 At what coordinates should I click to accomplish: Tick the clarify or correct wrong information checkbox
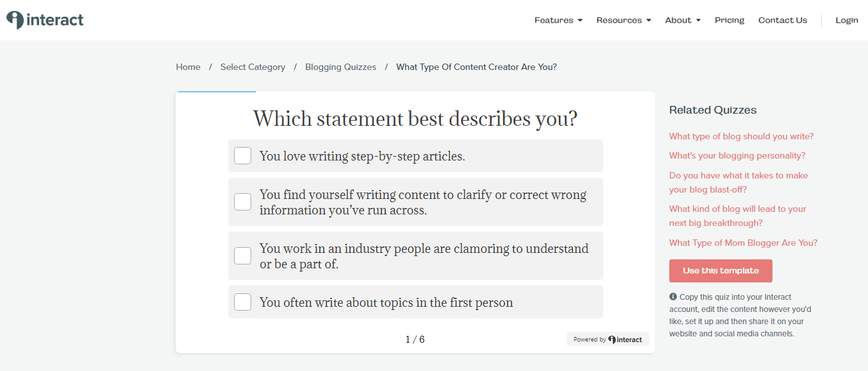coord(242,202)
